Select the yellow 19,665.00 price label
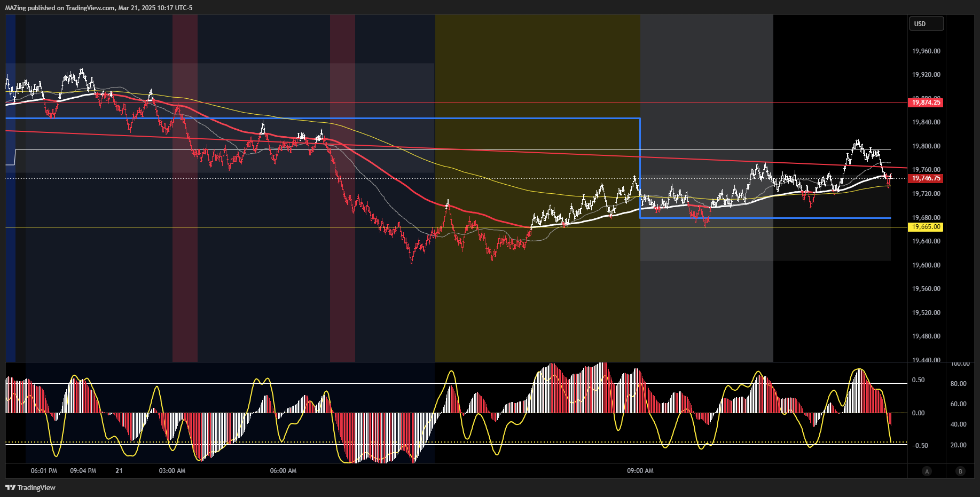The image size is (980, 497). pos(926,227)
